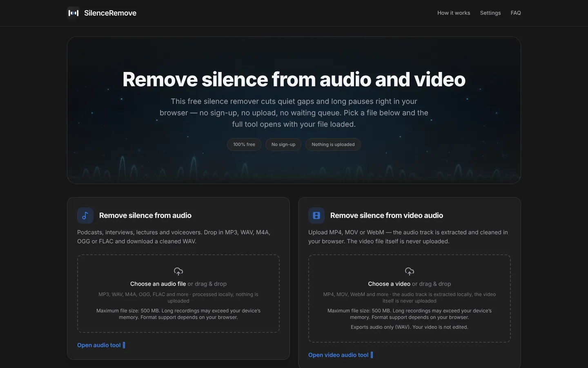Viewport: 588px width, 368px height.
Task: Click the Upload MP4, MOV or WebM description
Action: 408,237
